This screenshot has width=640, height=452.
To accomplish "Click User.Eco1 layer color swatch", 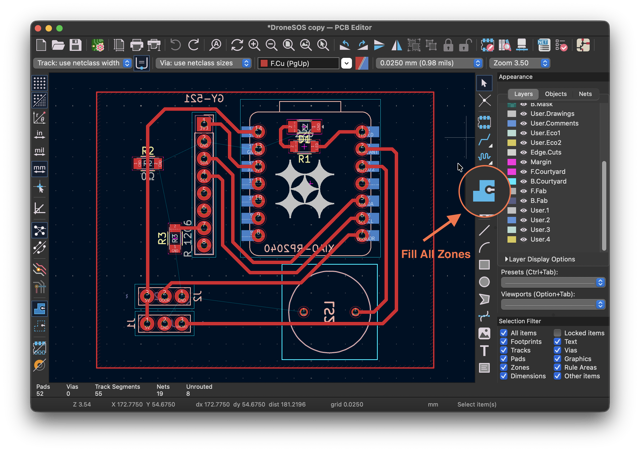I will (511, 133).
